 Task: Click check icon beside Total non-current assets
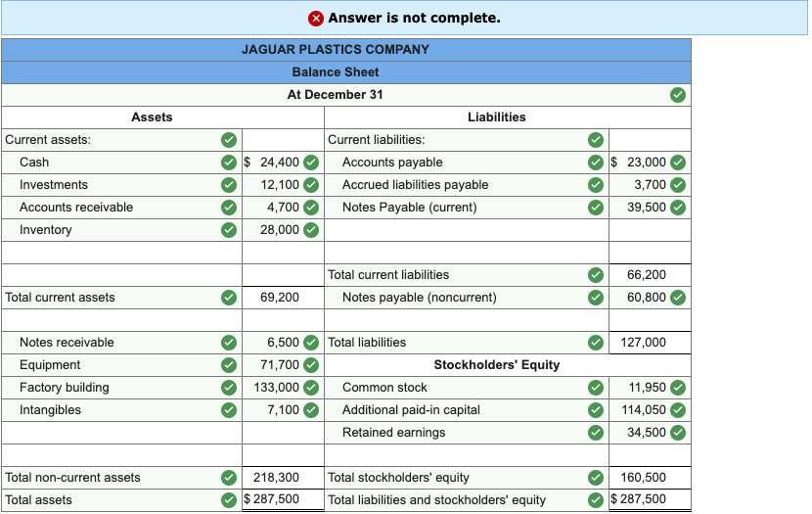(229, 477)
